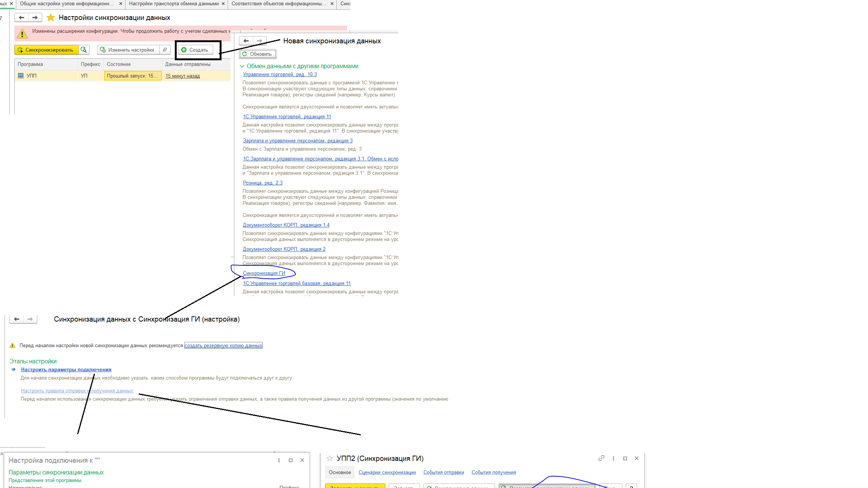868x488 pixels.
Task: Open События получения tab link
Action: pyautogui.click(x=494, y=473)
